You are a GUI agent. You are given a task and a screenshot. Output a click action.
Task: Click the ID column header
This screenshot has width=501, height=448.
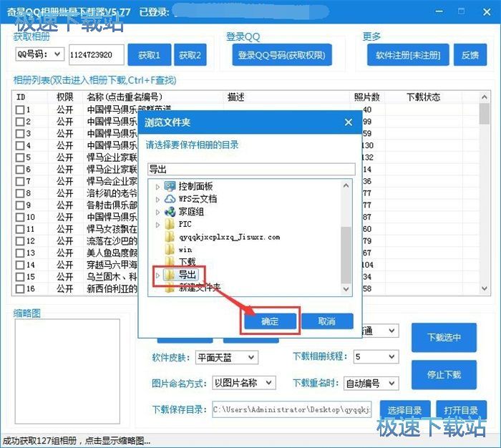tap(30, 97)
